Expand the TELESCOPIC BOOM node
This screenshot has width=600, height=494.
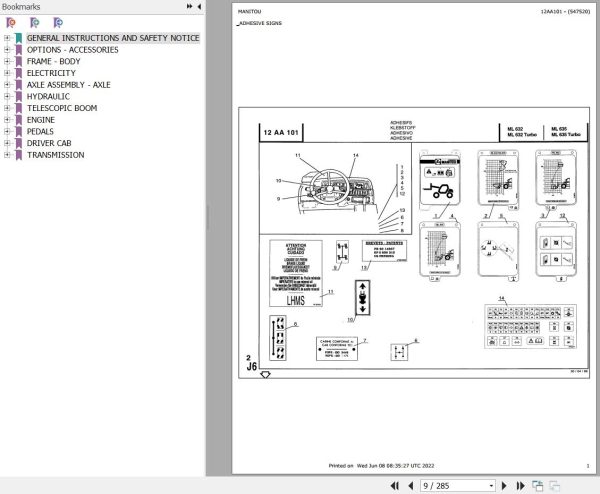point(7,108)
